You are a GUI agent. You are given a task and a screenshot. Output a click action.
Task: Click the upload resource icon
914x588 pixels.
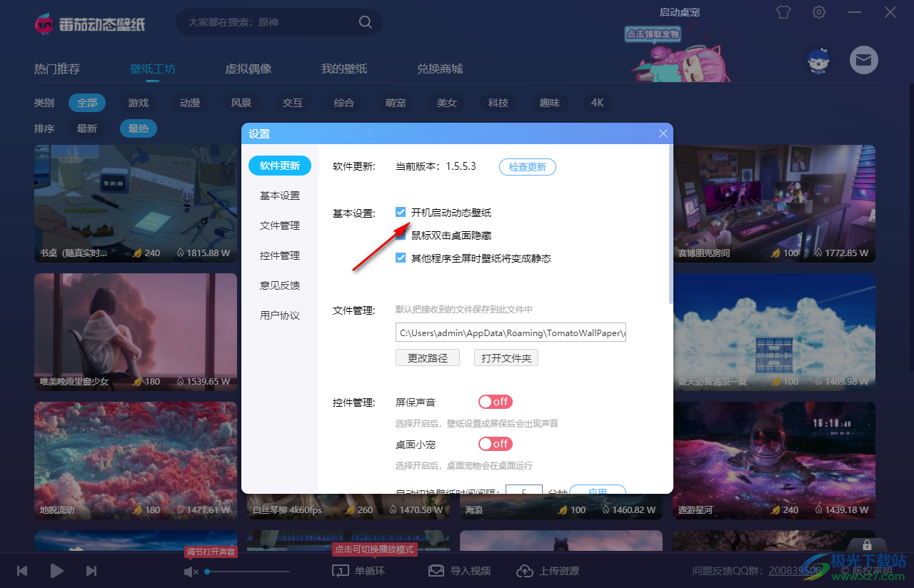[x=525, y=571]
